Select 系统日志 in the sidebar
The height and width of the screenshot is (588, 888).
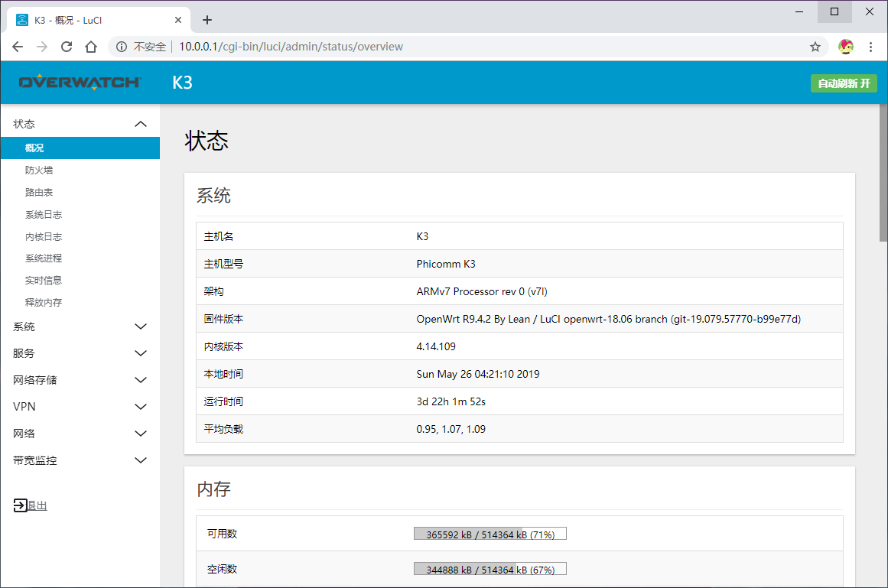point(44,215)
